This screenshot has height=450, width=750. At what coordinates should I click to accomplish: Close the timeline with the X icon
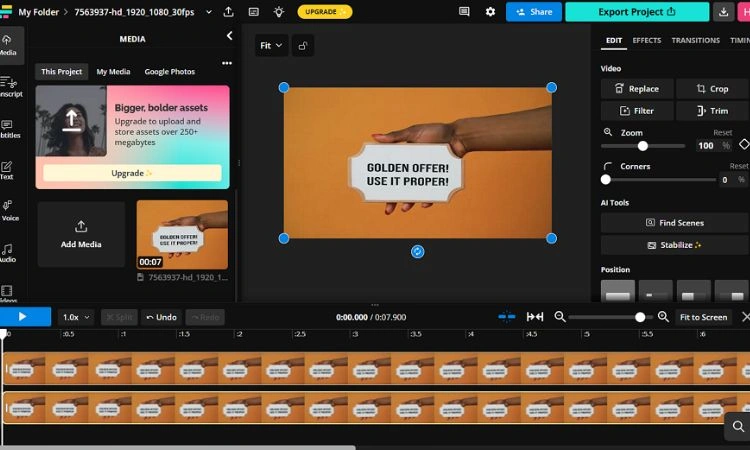(x=745, y=317)
